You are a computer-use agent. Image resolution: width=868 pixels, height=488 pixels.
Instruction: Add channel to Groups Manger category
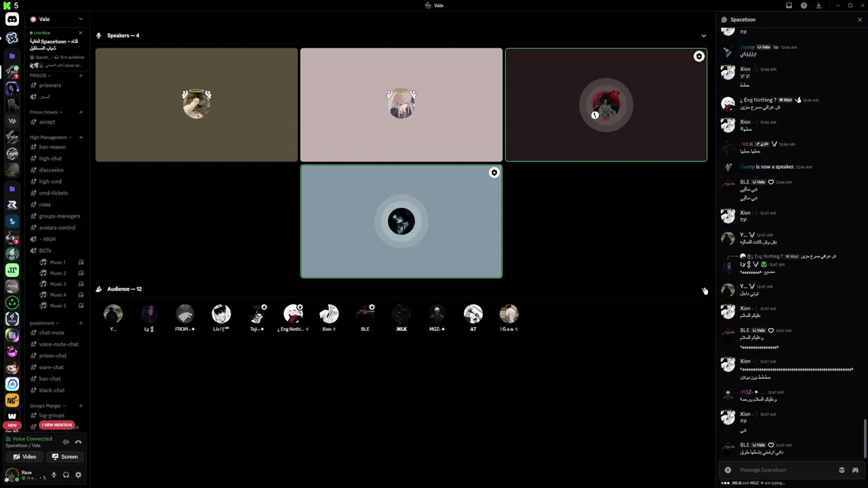(81, 405)
